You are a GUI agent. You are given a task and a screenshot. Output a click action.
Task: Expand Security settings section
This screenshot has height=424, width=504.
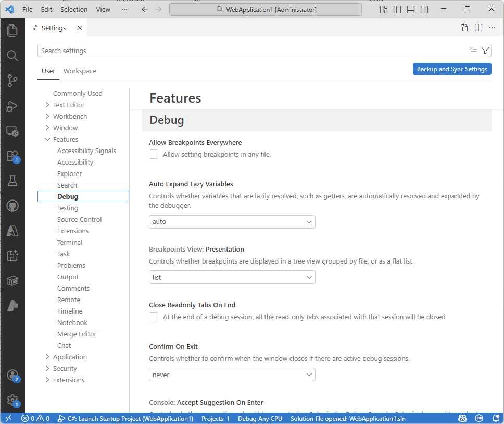point(47,368)
